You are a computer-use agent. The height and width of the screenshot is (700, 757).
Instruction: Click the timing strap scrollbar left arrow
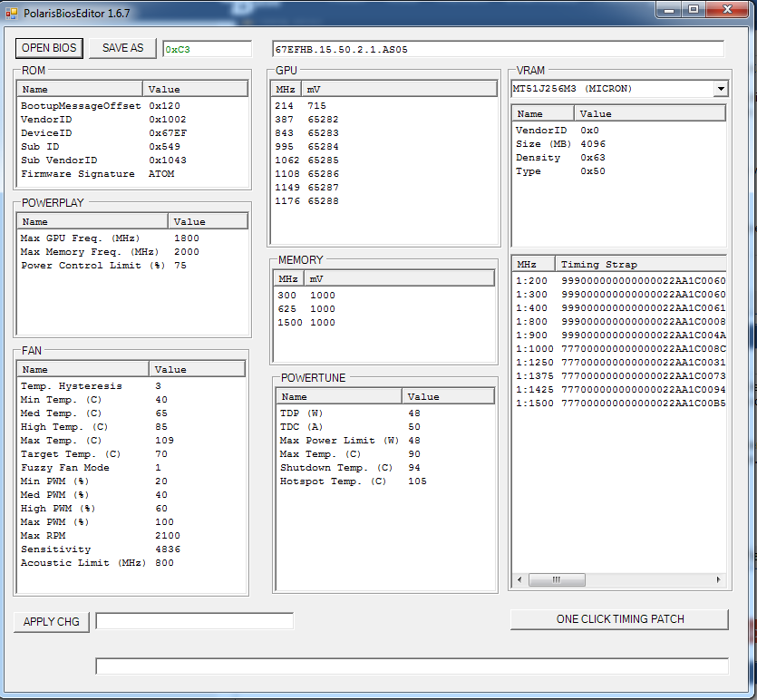pyautogui.click(x=519, y=579)
